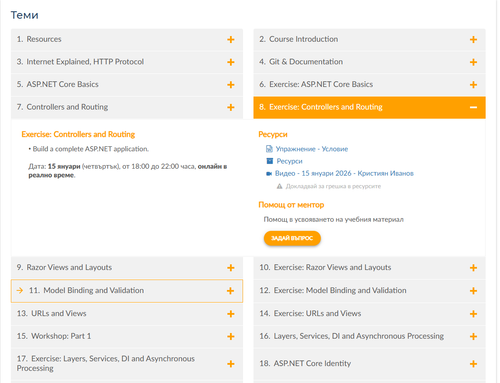Screen dimensions: 500x383
Task: Click archive icon beside Ресурси link
Action: tap(269, 161)
